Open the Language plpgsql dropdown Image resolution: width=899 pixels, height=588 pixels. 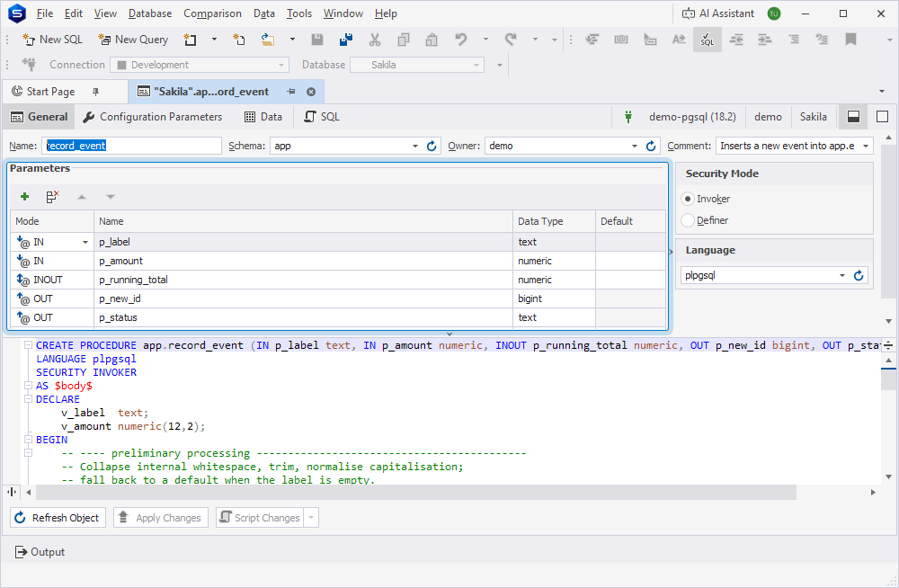(x=841, y=275)
